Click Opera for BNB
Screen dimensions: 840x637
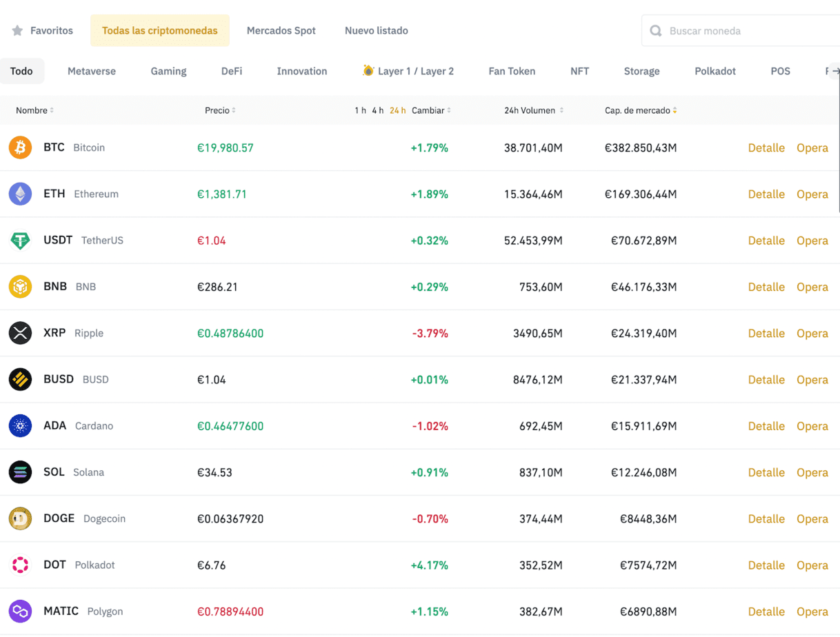pyautogui.click(x=812, y=287)
